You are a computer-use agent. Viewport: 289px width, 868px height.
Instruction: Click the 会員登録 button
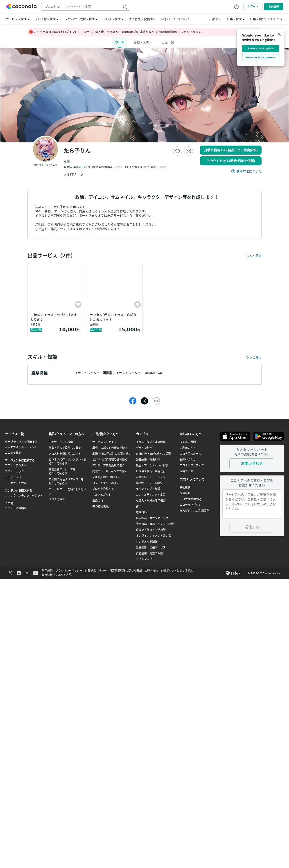[x=273, y=7]
